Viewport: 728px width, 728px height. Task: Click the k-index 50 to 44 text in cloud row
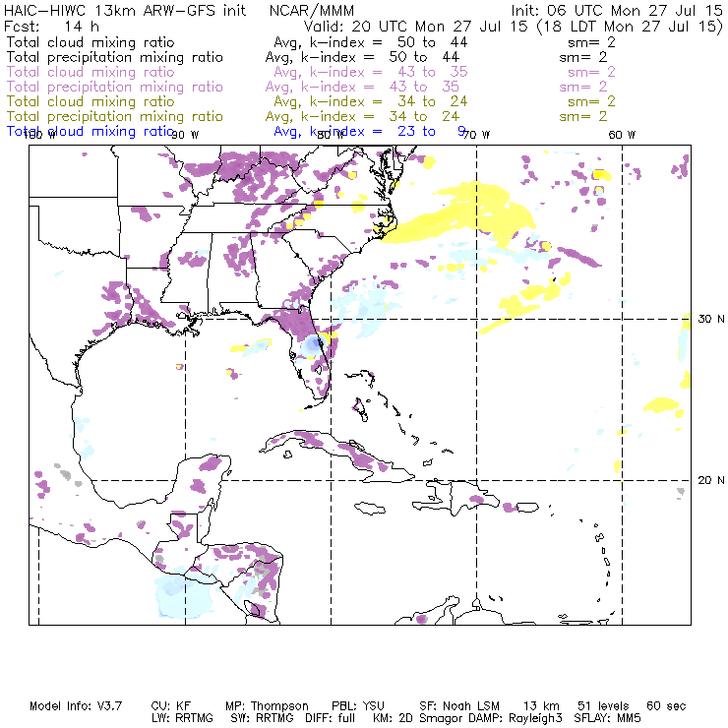[371, 42]
